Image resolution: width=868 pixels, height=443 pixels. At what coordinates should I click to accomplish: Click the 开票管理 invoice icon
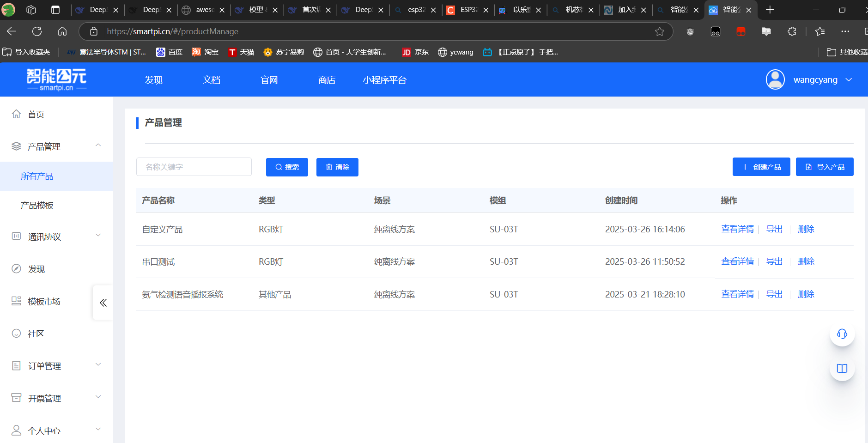(16, 398)
